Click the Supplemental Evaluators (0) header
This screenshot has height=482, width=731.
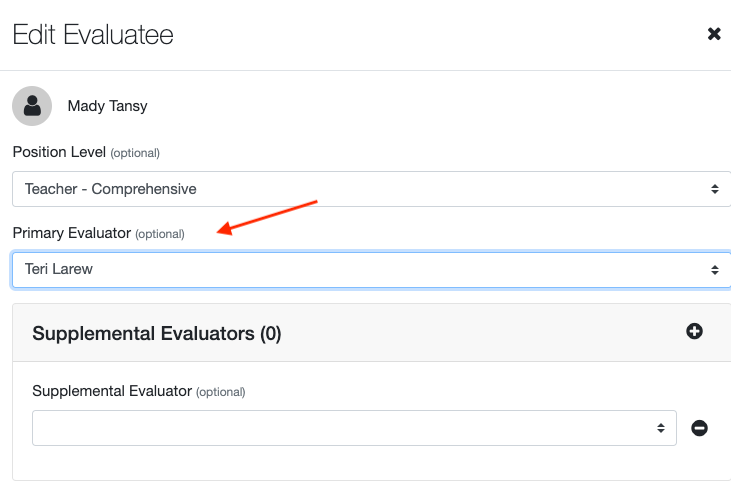click(157, 334)
